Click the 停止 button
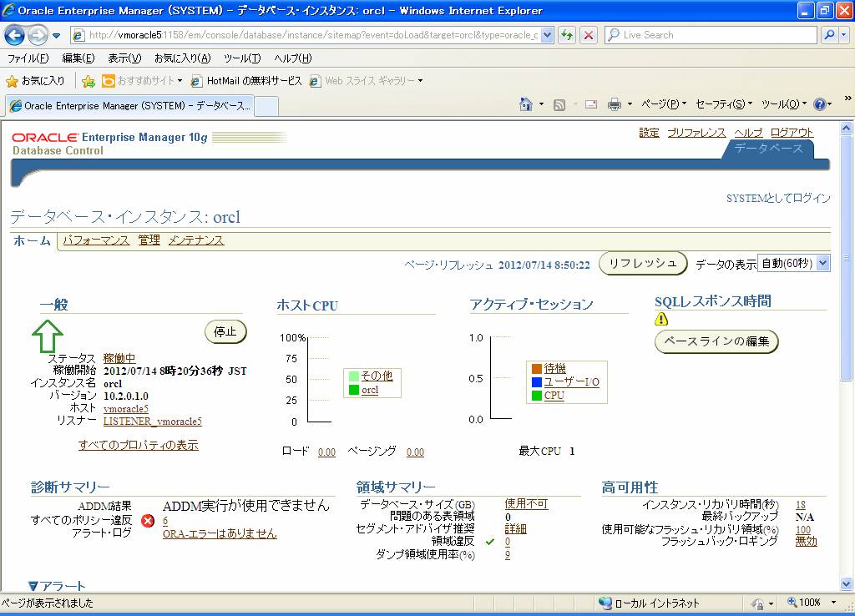 click(x=225, y=332)
